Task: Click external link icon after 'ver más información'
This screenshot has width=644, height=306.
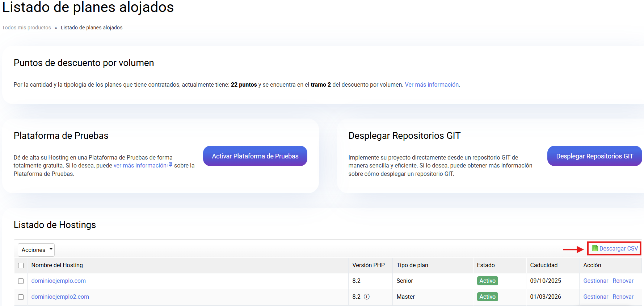Action: (x=170, y=165)
